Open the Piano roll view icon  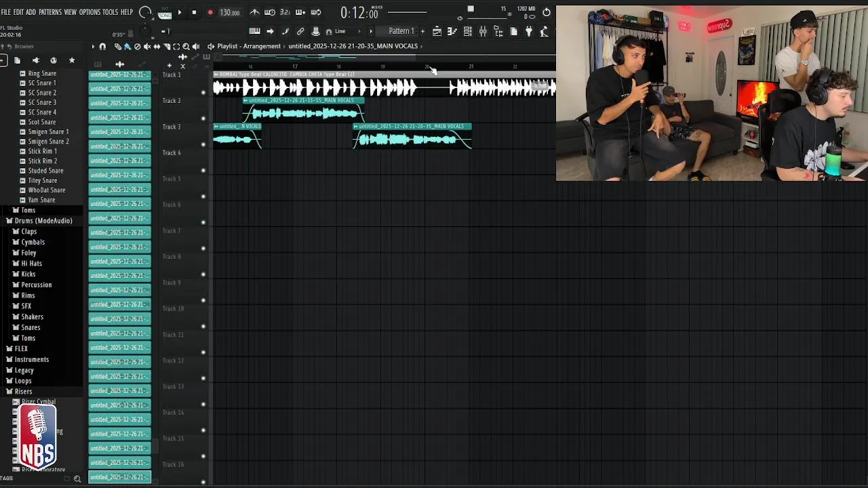coord(452,31)
